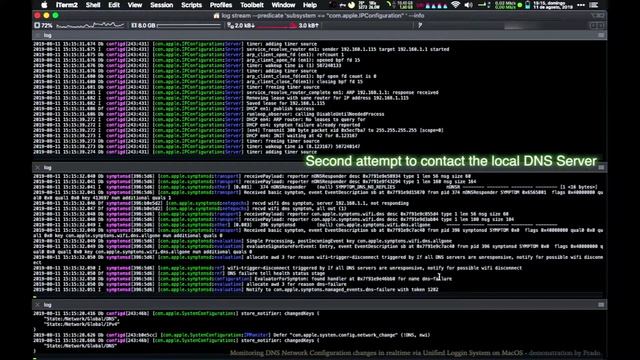Click the CPU usage sparkline graph

(x=90, y=25)
